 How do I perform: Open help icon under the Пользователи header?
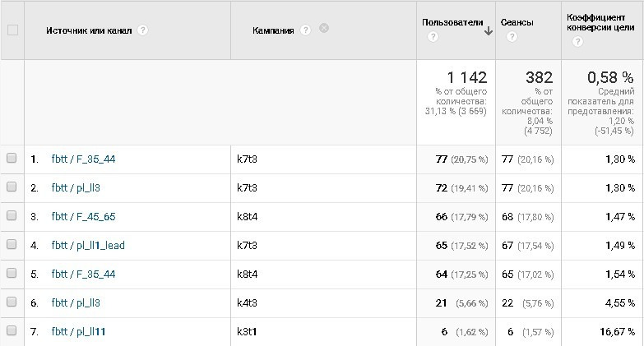pyautogui.click(x=433, y=37)
